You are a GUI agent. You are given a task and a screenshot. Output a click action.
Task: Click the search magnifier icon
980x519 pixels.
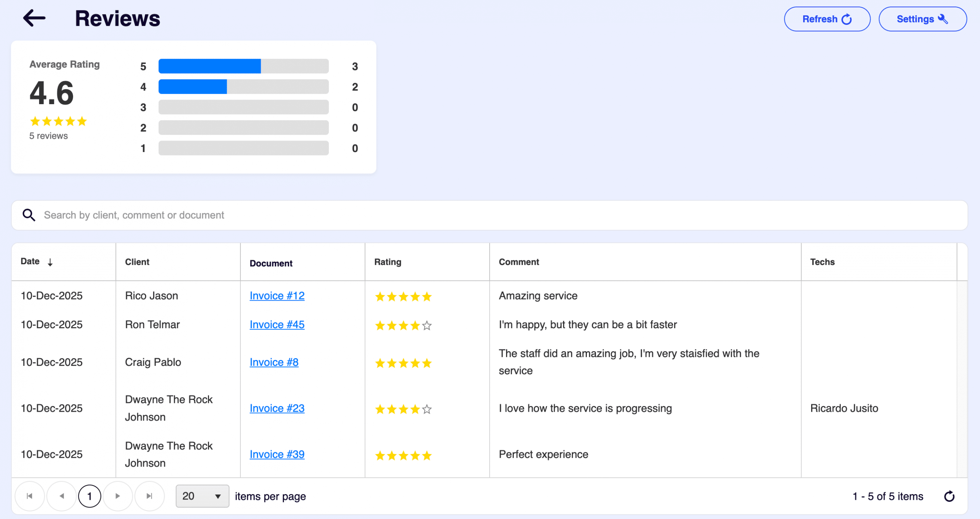[x=29, y=215]
